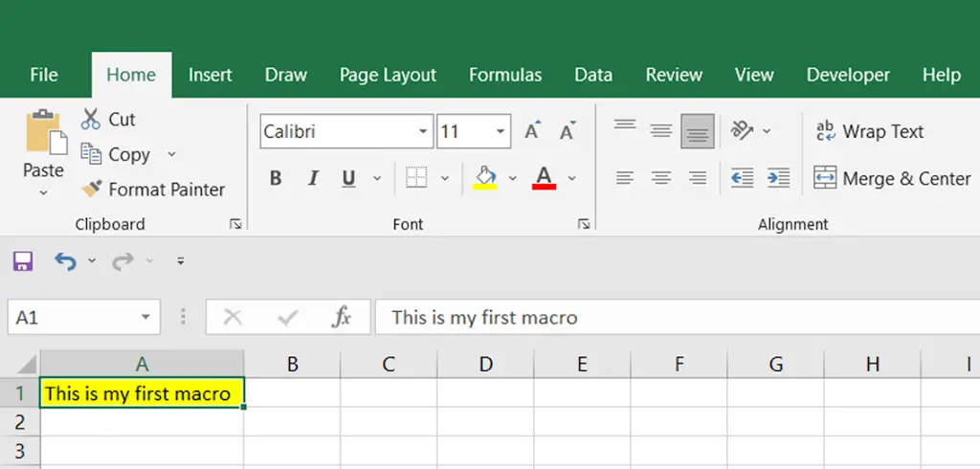Save workbook with floppy disk icon
Viewport: 980px width, 469px height.
pos(23,261)
